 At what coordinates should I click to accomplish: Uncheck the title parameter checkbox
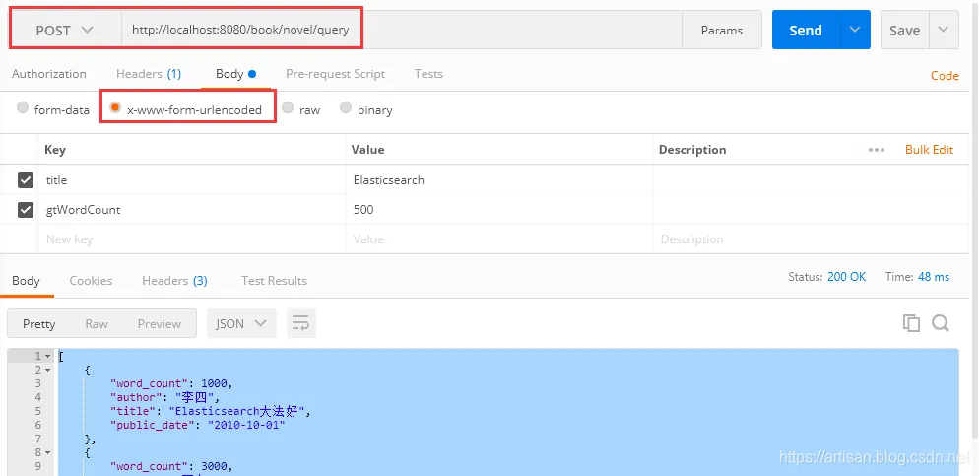point(25,180)
